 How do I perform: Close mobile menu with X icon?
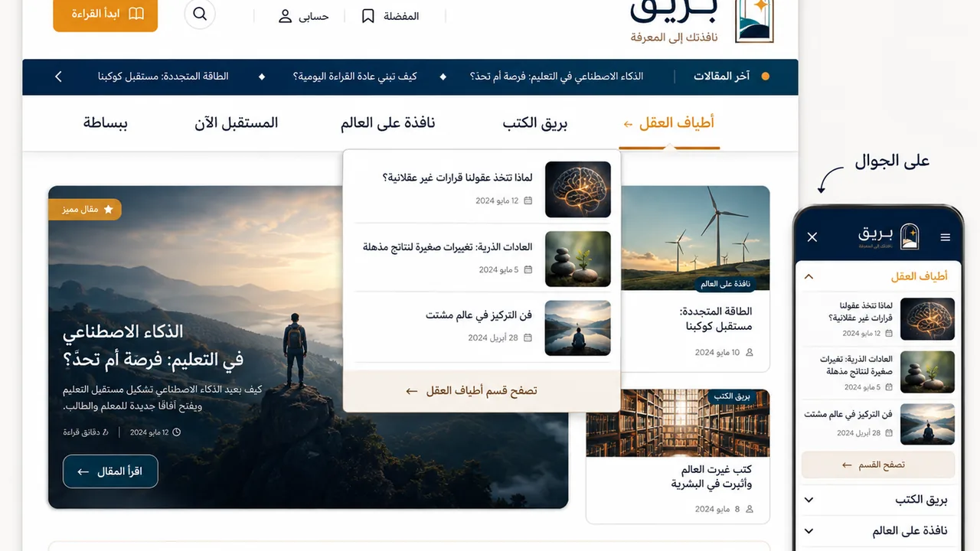tap(812, 237)
